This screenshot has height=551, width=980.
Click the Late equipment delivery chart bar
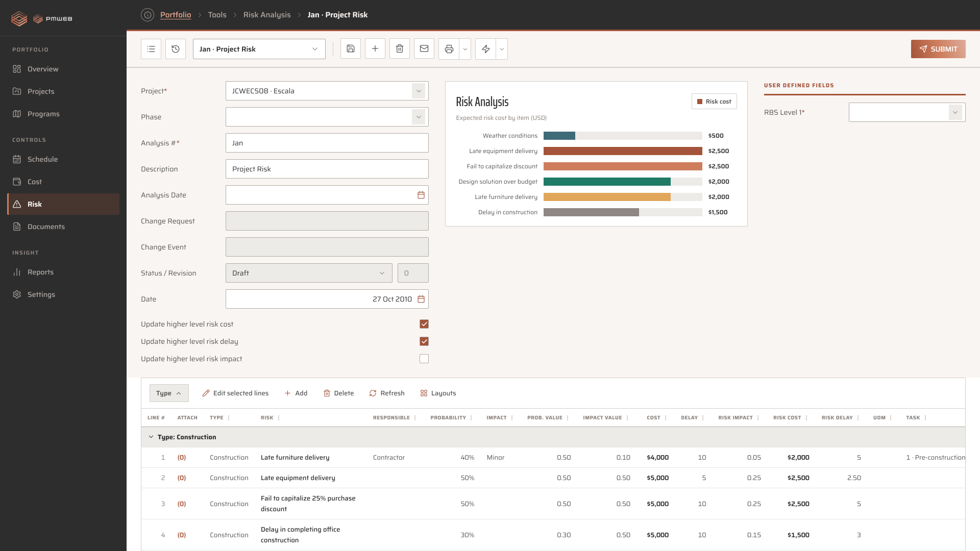pyautogui.click(x=623, y=151)
